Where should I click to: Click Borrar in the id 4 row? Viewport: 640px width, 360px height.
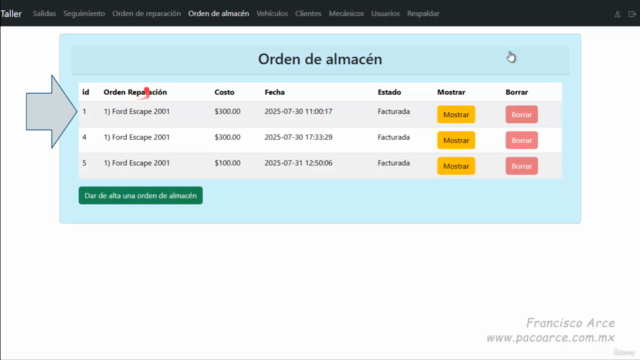(521, 140)
